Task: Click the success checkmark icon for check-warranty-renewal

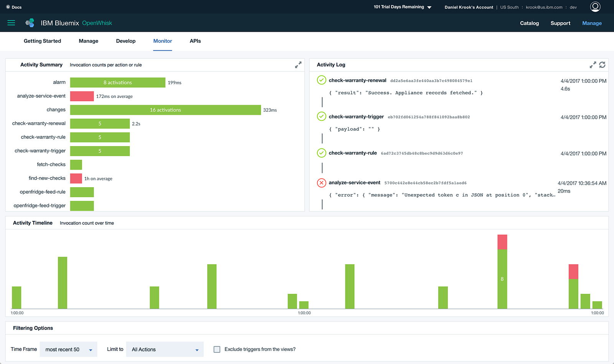Action: point(322,80)
